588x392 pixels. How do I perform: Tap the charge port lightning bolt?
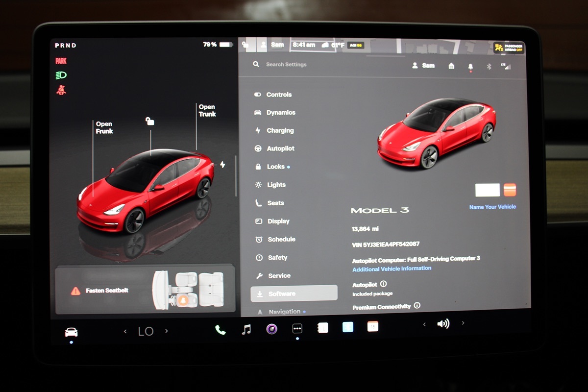[x=222, y=165]
